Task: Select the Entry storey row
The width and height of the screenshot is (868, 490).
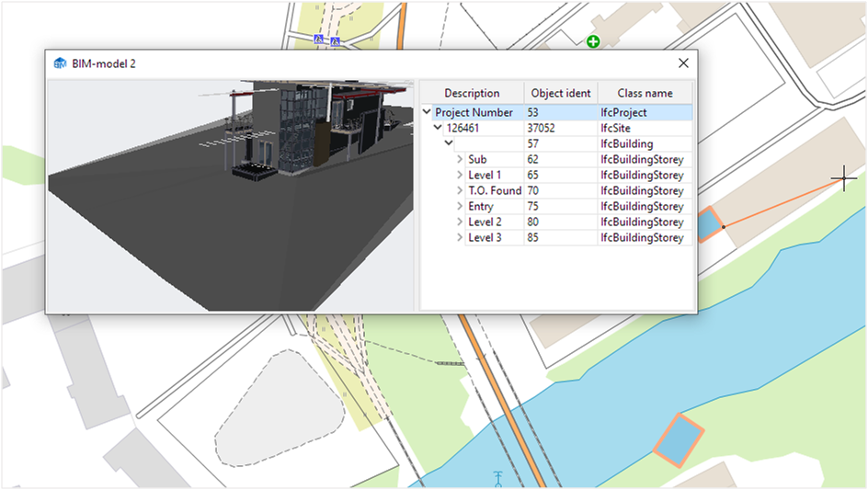Action: [x=481, y=207]
